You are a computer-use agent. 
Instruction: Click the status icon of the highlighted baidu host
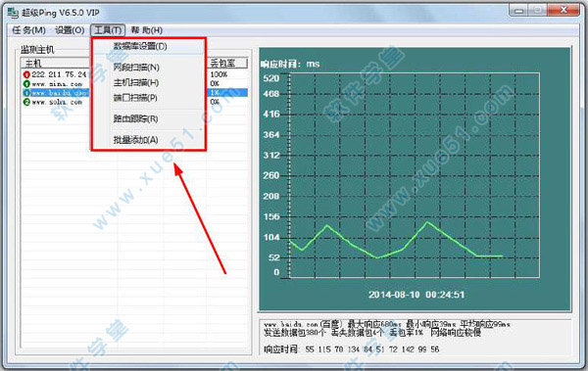tap(26, 93)
